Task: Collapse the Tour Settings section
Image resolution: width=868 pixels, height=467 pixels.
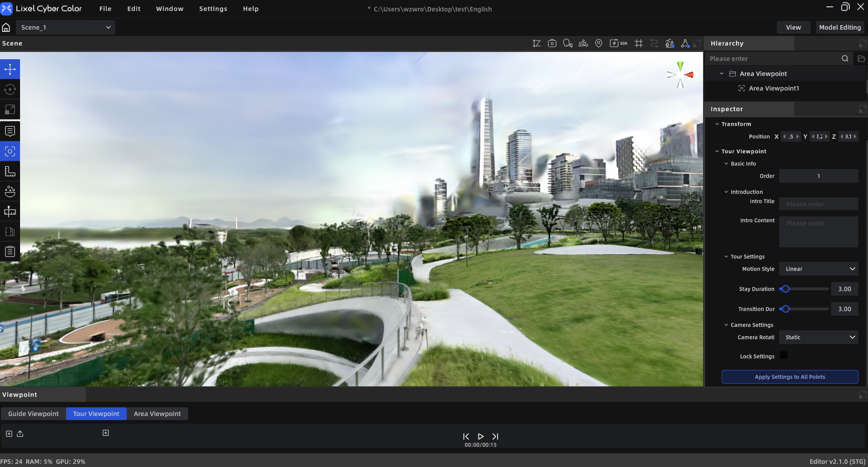Action: click(x=726, y=257)
